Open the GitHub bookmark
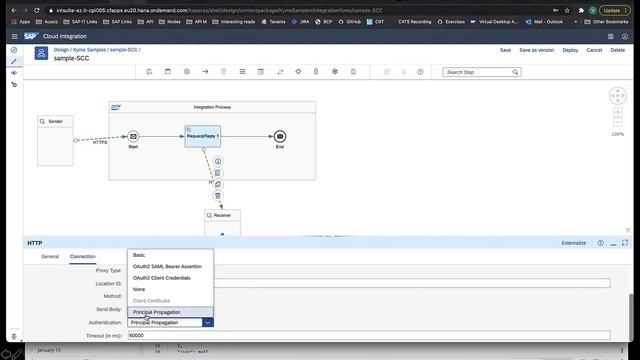This screenshot has height=360, width=640. click(350, 22)
